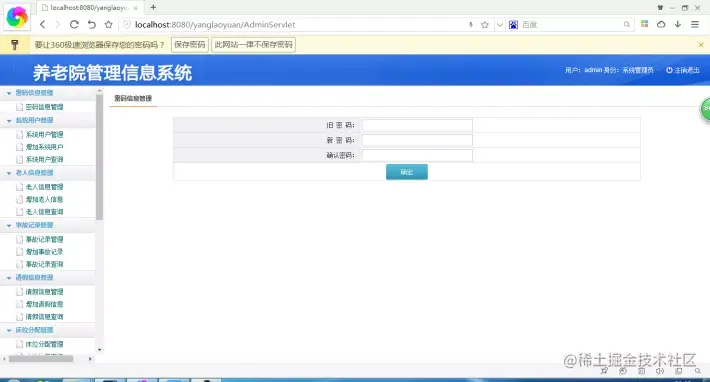710x382 pixels.
Task: Collapse the 床位分配管理 sidebar section
Action: pyautogui.click(x=9, y=330)
